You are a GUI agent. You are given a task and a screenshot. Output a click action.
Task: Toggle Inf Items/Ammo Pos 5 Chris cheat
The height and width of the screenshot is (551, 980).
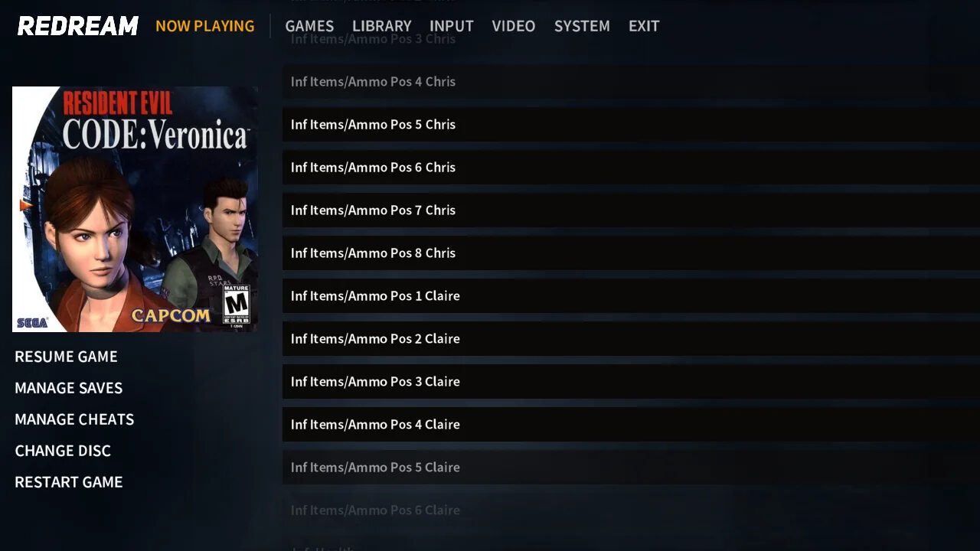pyautogui.click(x=631, y=124)
